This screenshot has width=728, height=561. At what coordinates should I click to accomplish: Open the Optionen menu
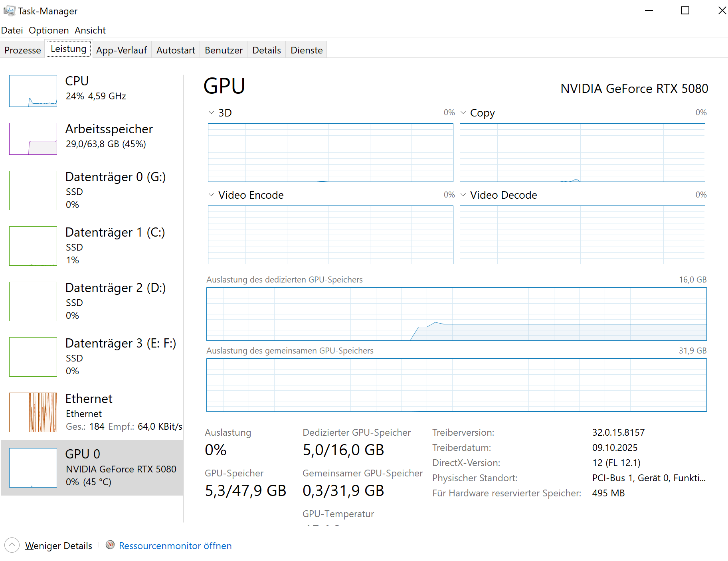[49, 30]
